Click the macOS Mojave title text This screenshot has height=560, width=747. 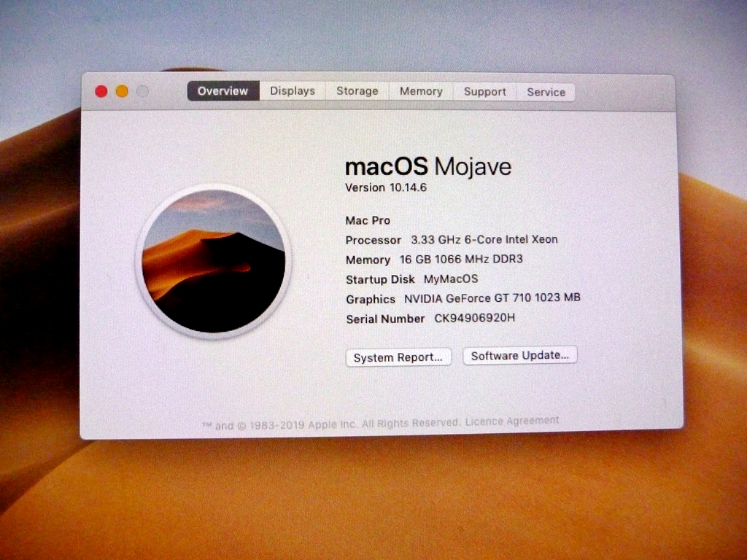tap(427, 167)
